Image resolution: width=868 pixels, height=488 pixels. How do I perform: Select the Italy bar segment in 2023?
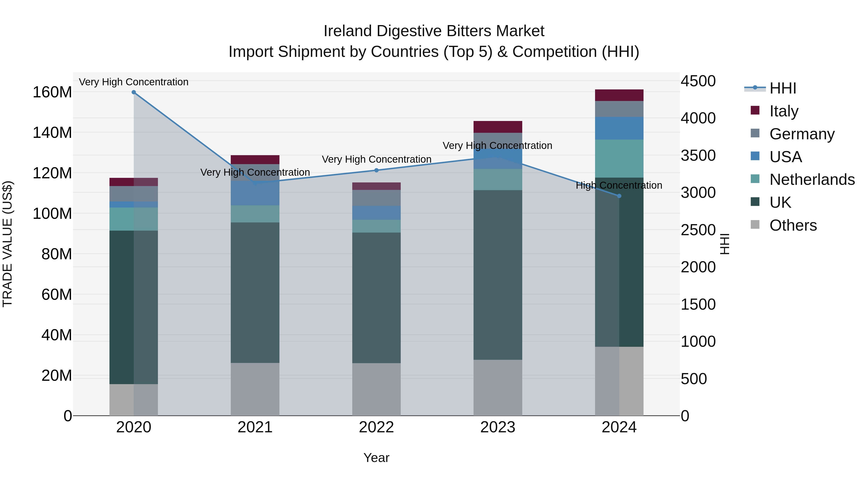[498, 127]
